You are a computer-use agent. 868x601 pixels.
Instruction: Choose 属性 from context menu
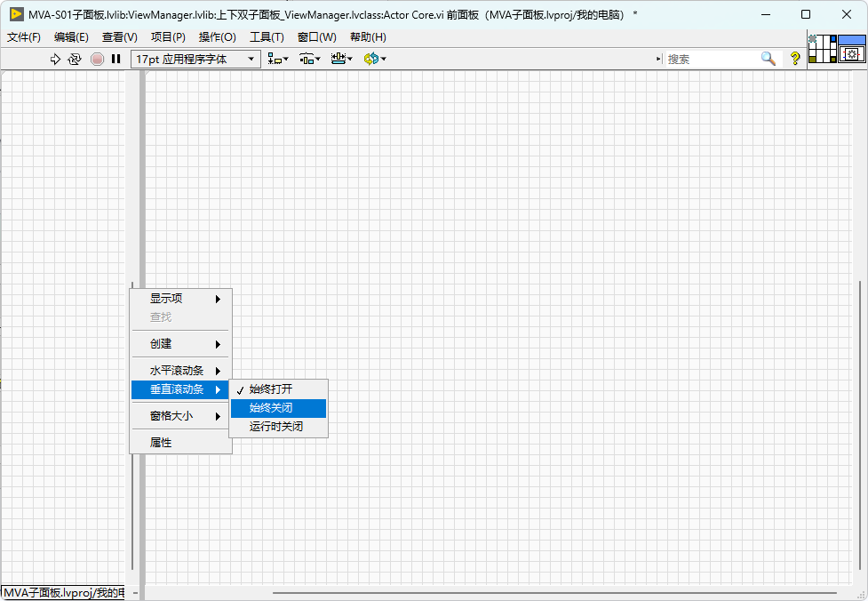181,443
